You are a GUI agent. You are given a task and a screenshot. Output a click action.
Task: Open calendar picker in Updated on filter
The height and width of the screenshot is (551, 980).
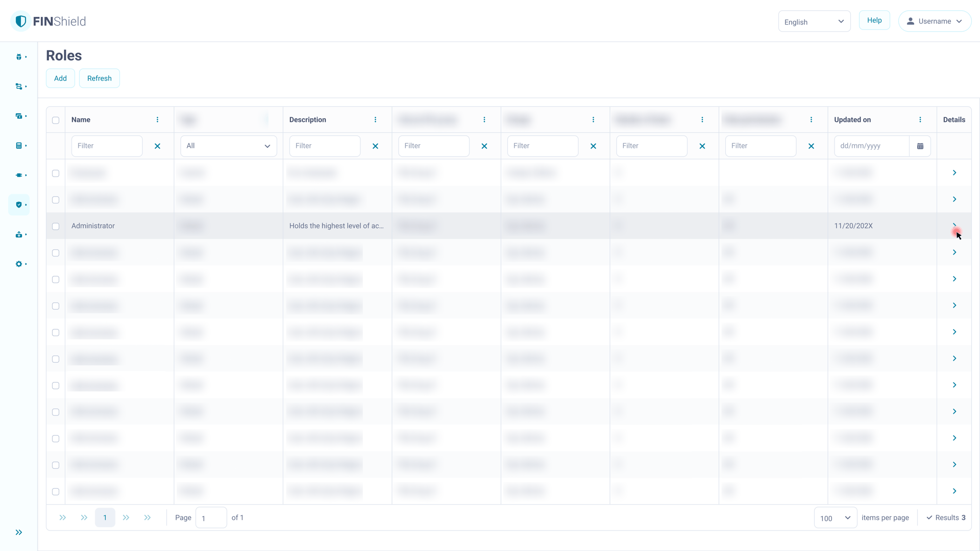click(x=920, y=146)
